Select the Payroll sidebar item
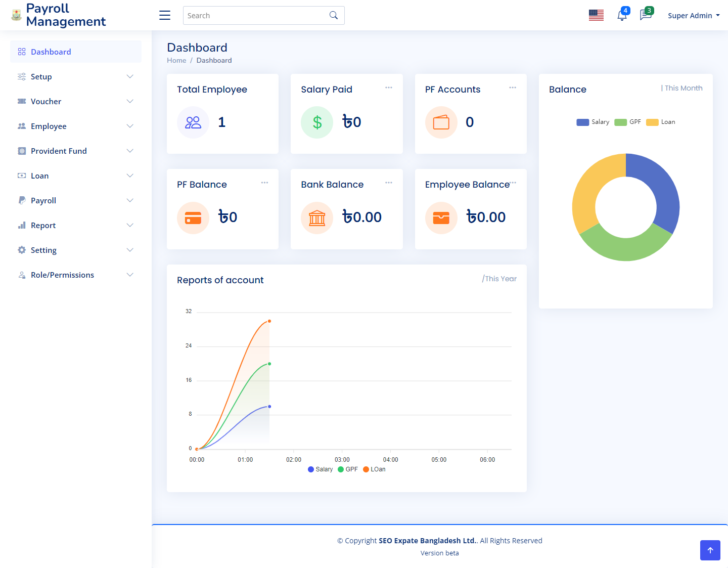The height and width of the screenshot is (568, 728). (76, 200)
